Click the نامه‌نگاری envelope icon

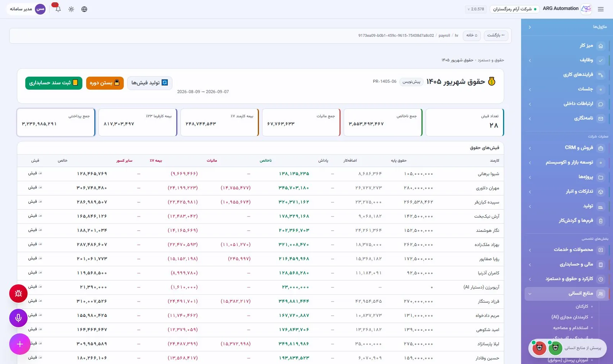[601, 119]
